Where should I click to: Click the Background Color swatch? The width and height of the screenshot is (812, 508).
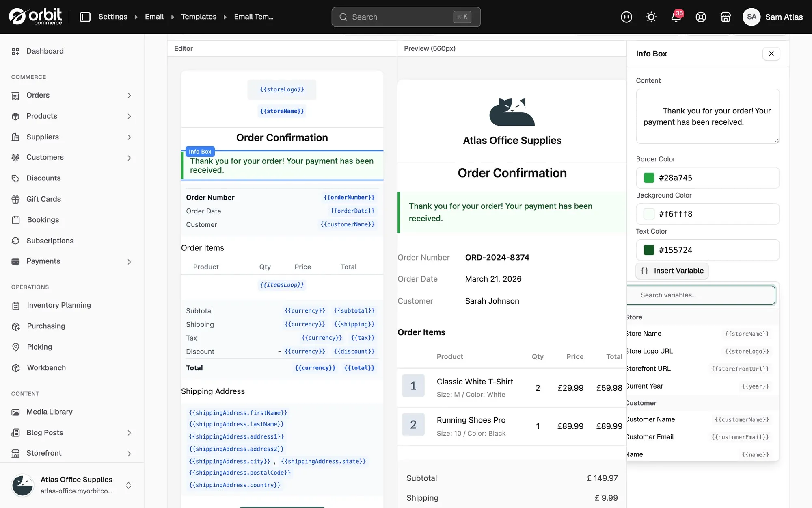pos(649,214)
